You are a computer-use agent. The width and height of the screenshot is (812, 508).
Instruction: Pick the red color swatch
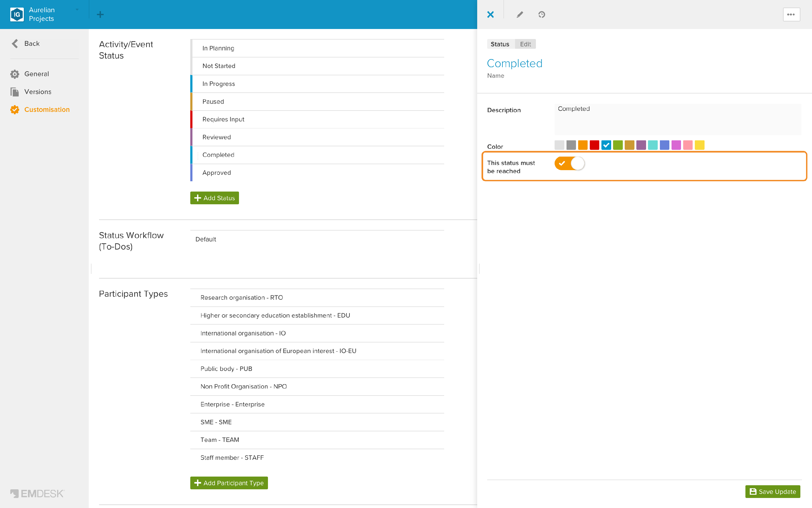tap(595, 145)
